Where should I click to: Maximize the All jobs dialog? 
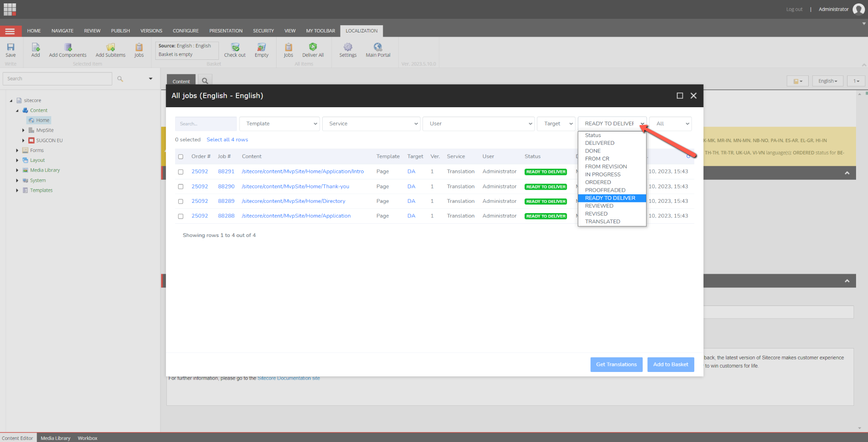(680, 96)
